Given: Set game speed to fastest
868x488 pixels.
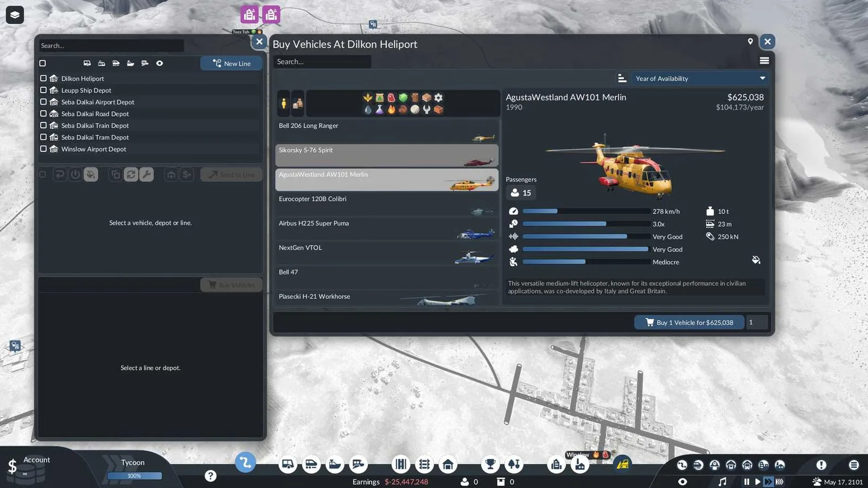Looking at the screenshot, I should point(780,481).
